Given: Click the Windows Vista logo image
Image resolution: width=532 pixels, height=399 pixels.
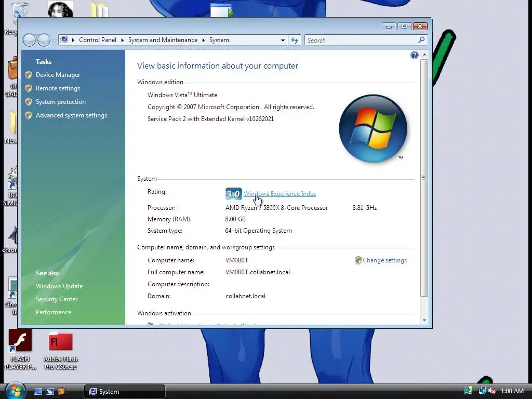Looking at the screenshot, I should coord(373,129).
